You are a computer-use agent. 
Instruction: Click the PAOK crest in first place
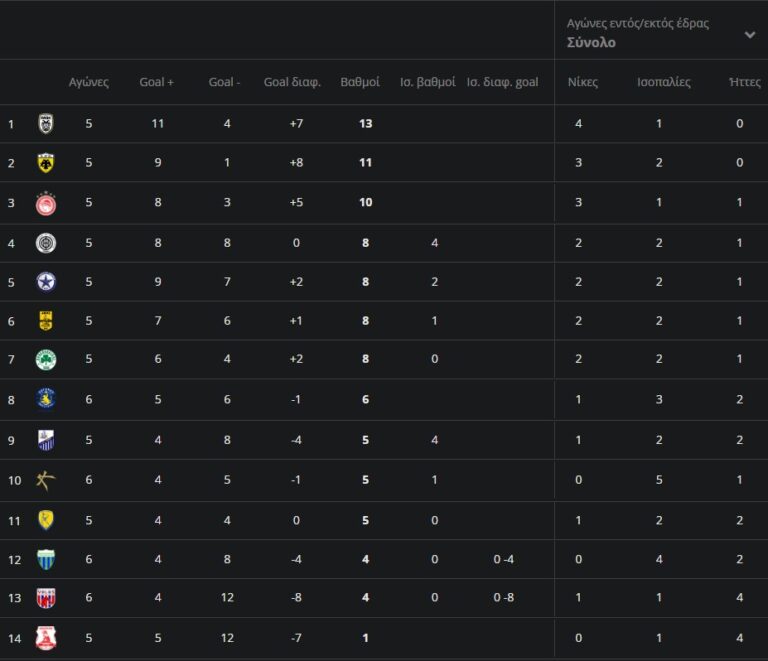point(46,124)
